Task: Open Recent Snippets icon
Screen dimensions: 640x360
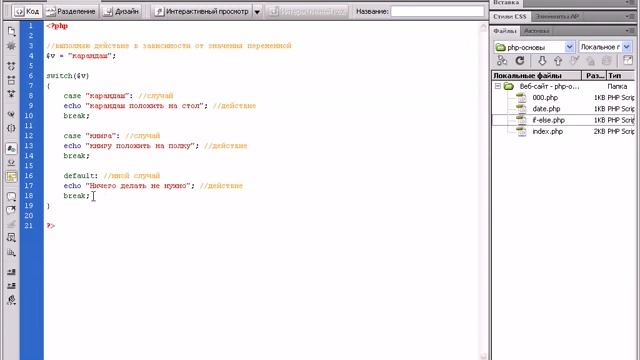Action: tap(11, 238)
